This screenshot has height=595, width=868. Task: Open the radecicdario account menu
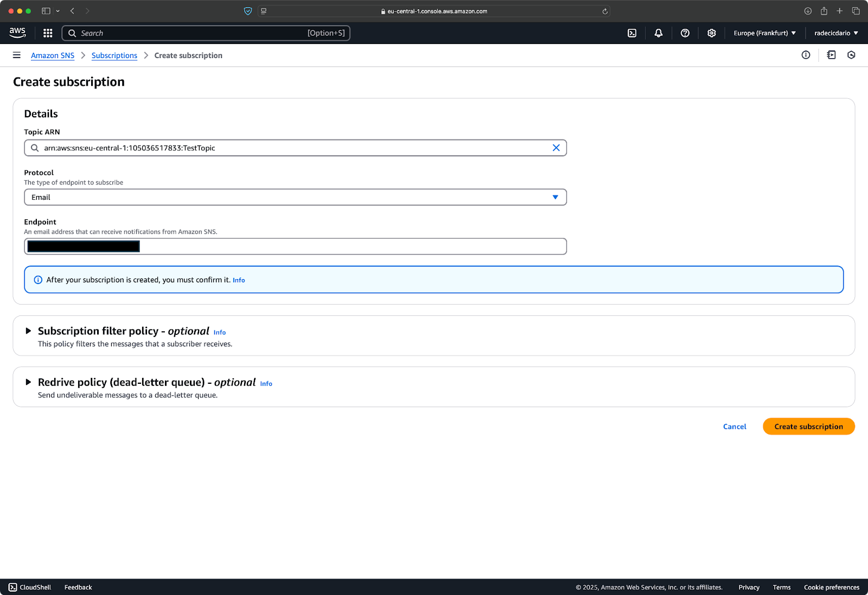click(836, 33)
